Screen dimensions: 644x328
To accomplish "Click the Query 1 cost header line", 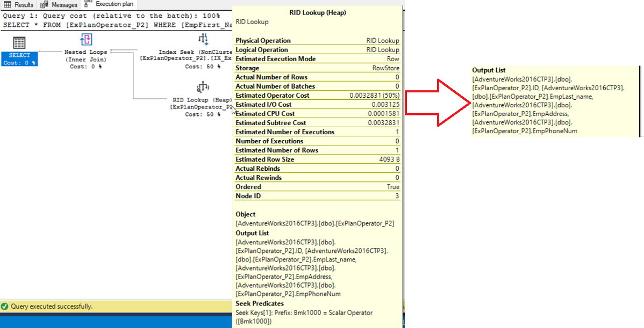I will (111, 16).
